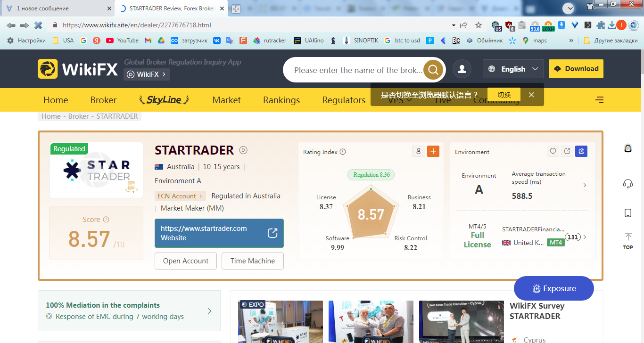Click the headset support icon in the sidebar
Image resolution: width=644 pixels, height=343 pixels.
(x=627, y=184)
